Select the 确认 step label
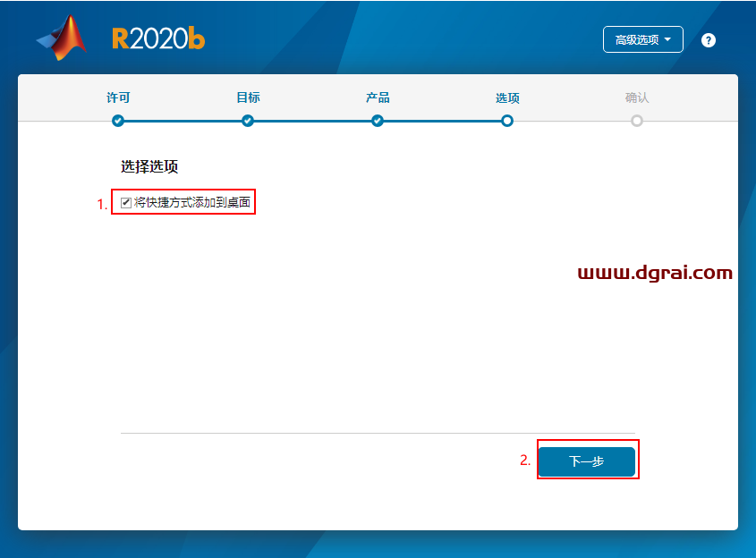The height and width of the screenshot is (558, 756). pyautogui.click(x=637, y=97)
